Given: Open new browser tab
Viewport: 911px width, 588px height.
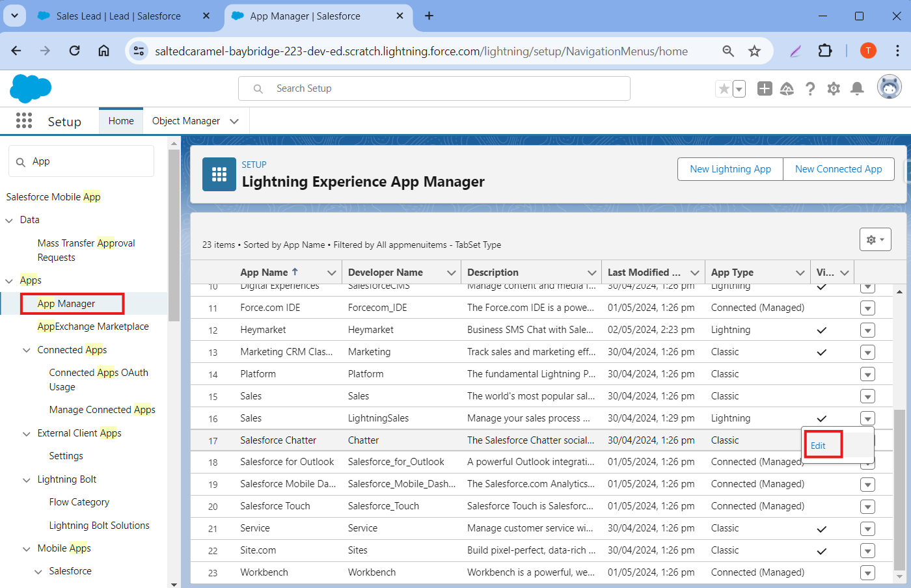Looking at the screenshot, I should 429,16.
